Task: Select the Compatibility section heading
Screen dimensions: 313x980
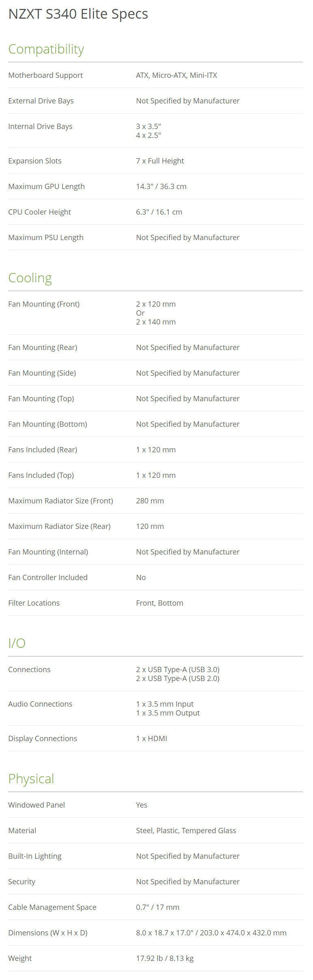Action: [x=46, y=49]
